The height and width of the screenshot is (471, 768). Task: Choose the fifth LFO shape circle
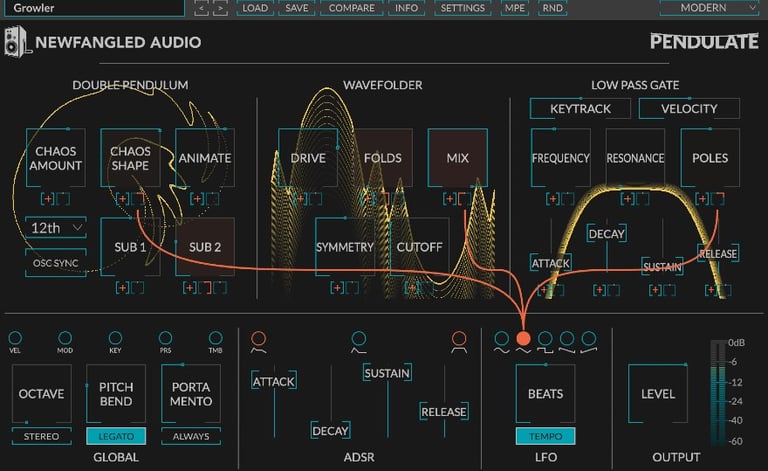589,338
